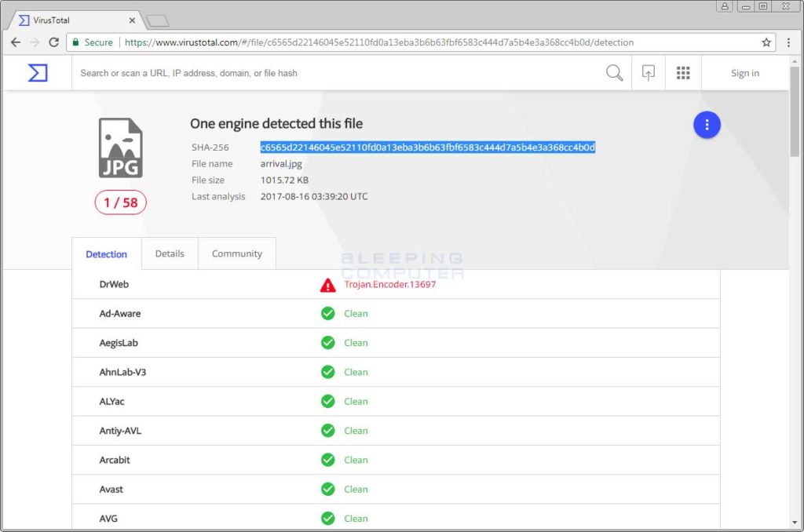The width and height of the screenshot is (804, 532).
Task: Click the ALYac engine name
Action: (111, 401)
